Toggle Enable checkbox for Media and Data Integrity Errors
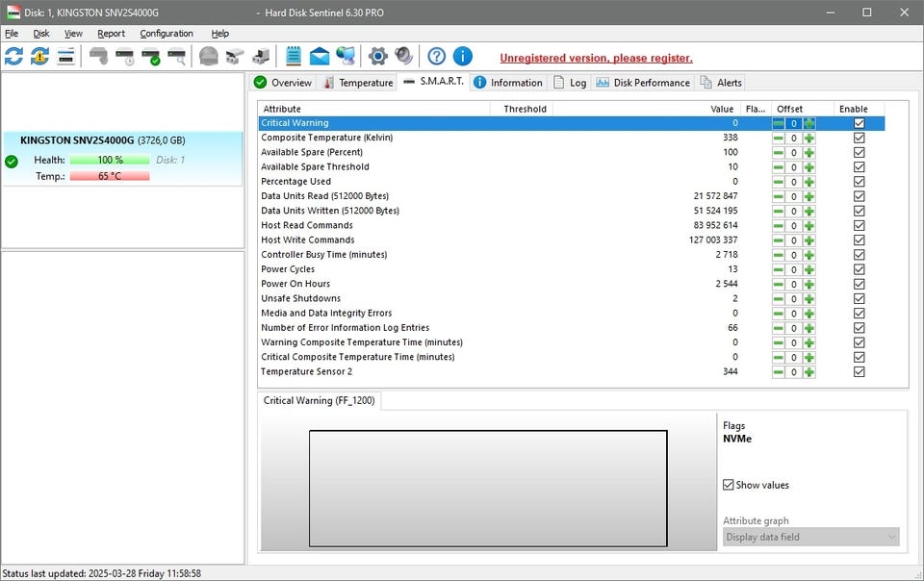The image size is (924, 581). (860, 314)
